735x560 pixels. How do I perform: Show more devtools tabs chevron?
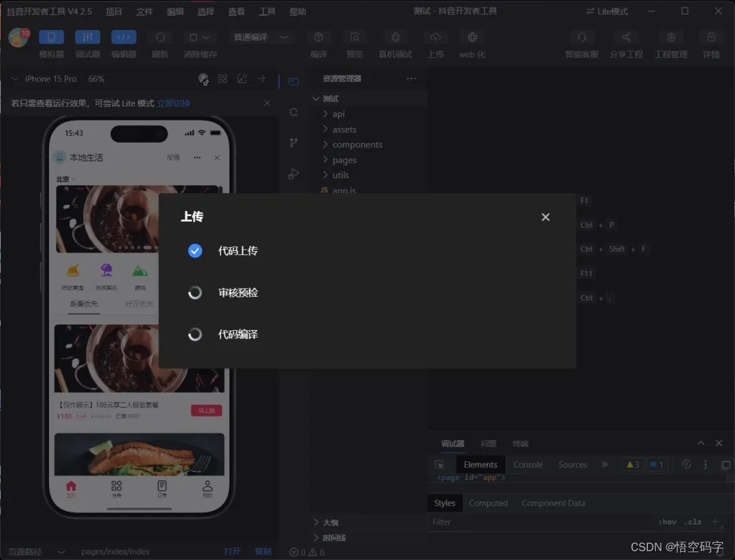[604, 465]
